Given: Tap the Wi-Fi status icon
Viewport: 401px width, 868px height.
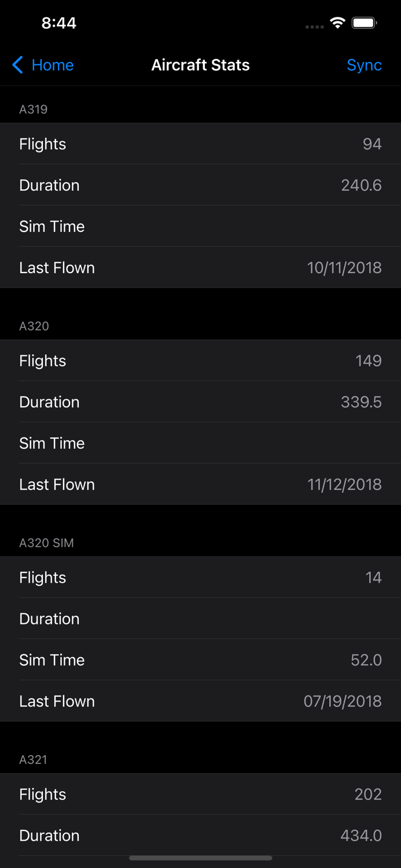Looking at the screenshot, I should click(338, 23).
